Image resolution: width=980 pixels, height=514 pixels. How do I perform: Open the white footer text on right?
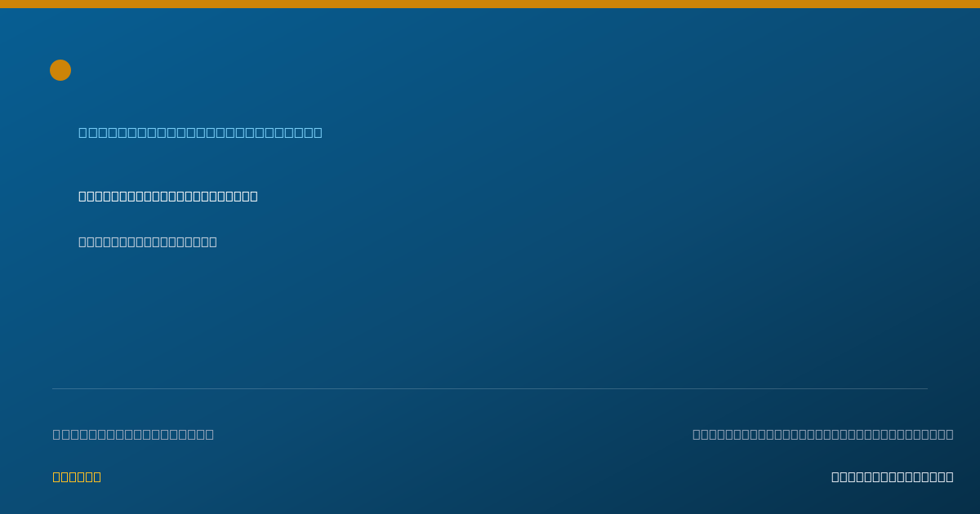[893, 476]
